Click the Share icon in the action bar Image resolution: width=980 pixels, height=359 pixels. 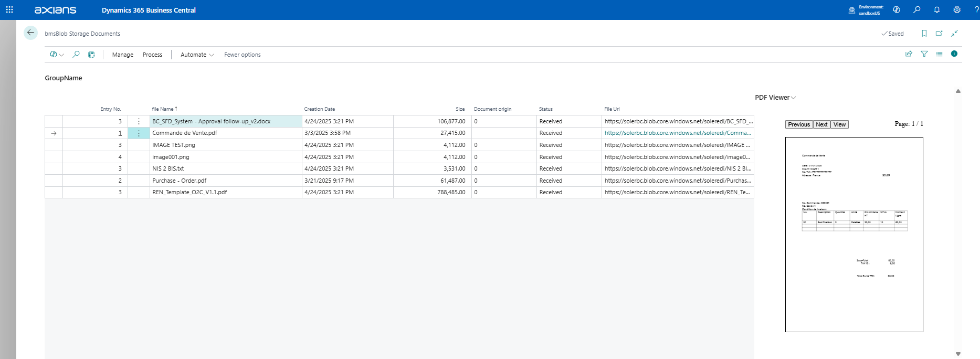(909, 54)
